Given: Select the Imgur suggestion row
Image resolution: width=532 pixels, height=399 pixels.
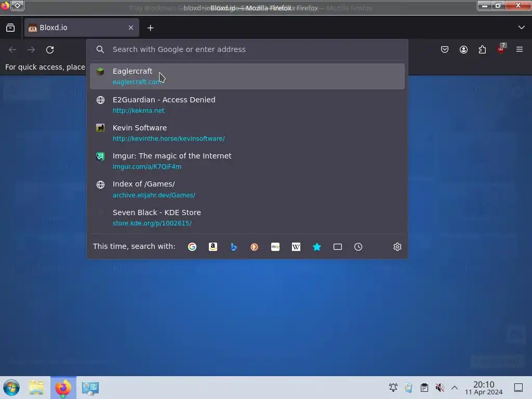Looking at the screenshot, I should click(x=247, y=161).
